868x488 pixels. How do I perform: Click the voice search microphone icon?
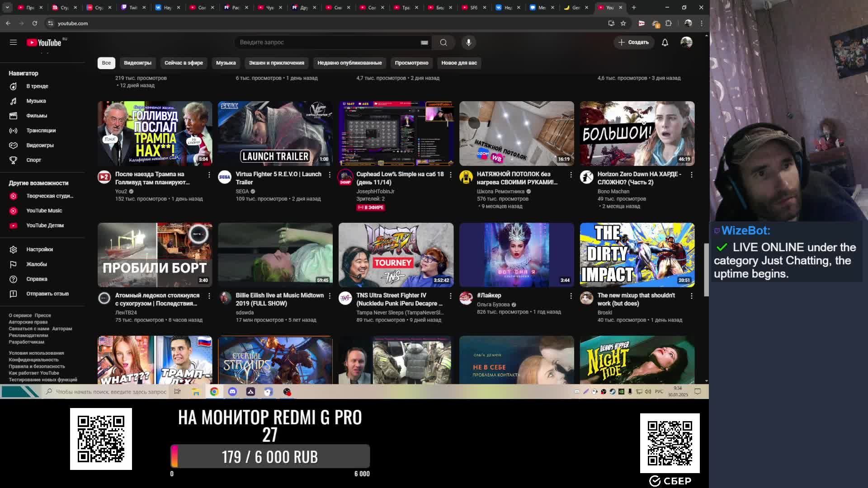coord(468,42)
